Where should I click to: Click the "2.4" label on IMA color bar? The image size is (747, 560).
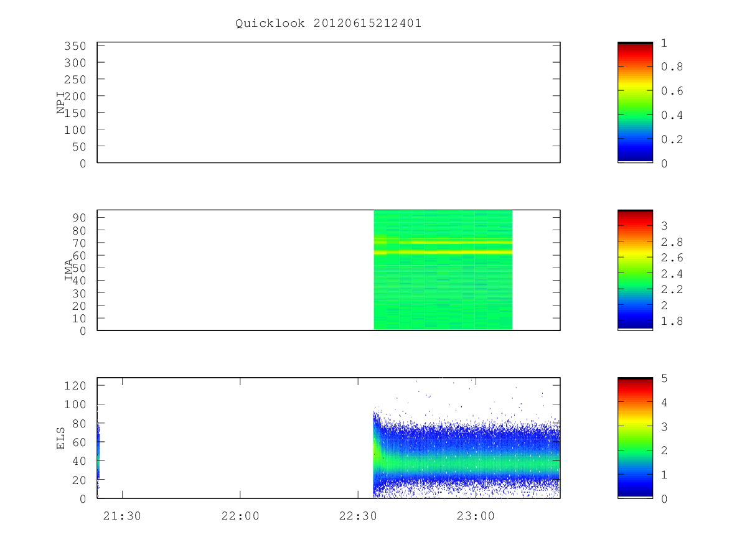click(x=672, y=274)
